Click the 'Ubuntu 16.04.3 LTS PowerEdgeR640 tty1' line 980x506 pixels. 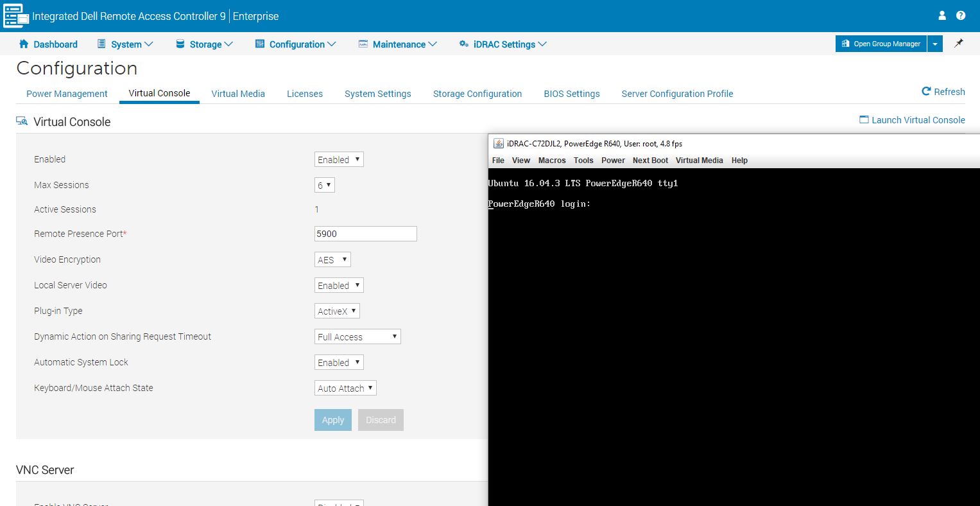coord(583,184)
